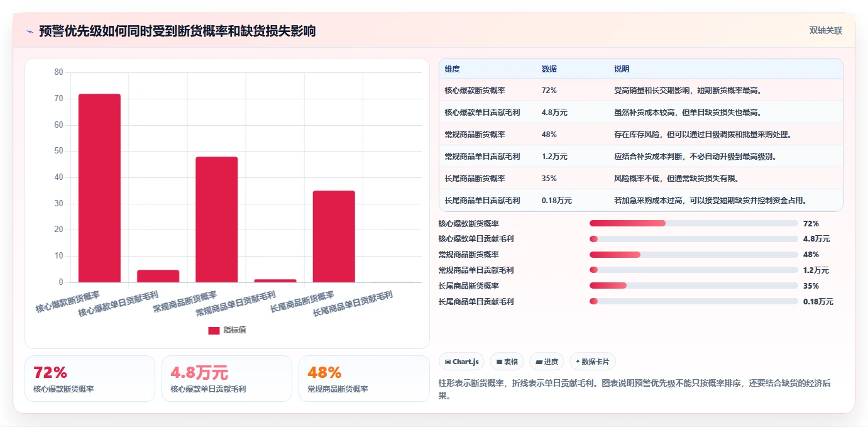
Task: Select the 表格 tag
Action: [507, 362]
